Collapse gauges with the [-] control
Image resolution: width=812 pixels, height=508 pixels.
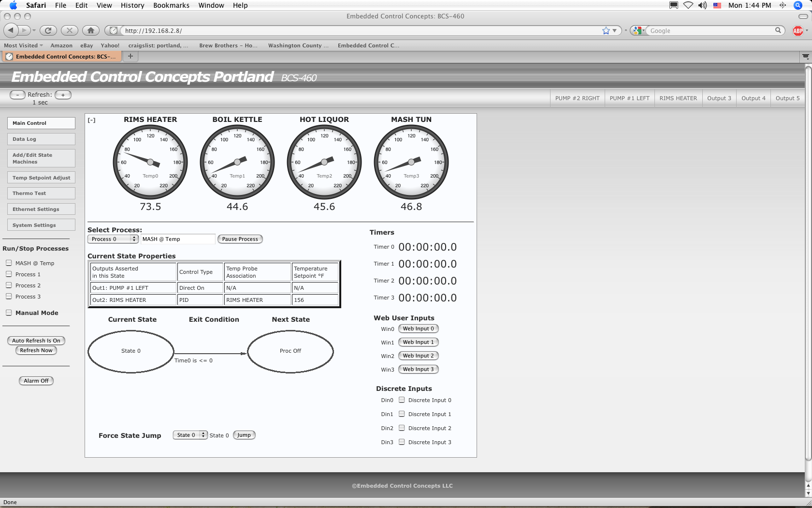91,120
